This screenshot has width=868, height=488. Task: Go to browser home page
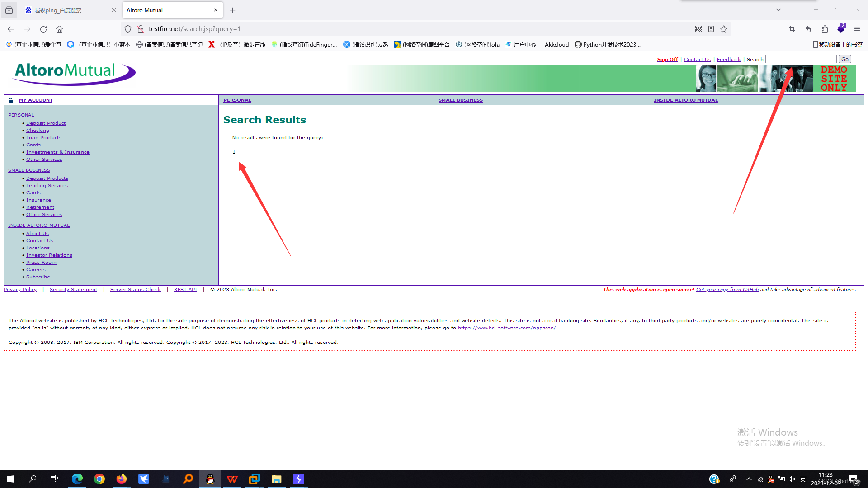(x=59, y=29)
